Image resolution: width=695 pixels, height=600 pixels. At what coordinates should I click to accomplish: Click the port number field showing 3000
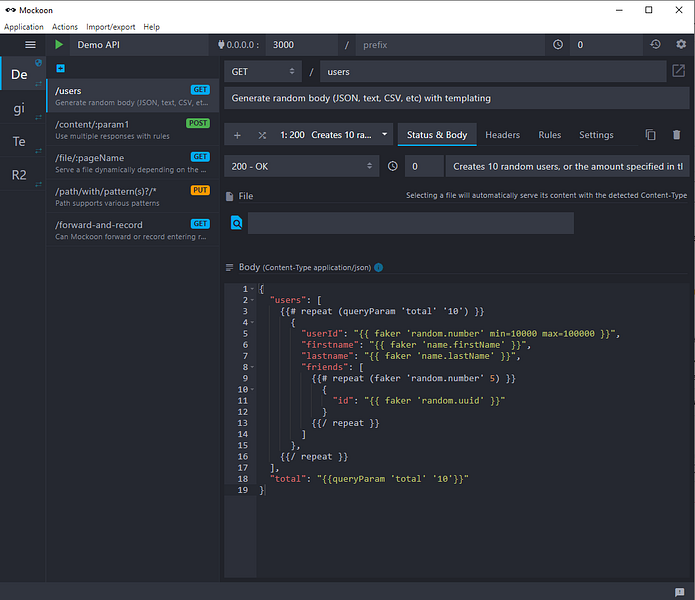302,45
